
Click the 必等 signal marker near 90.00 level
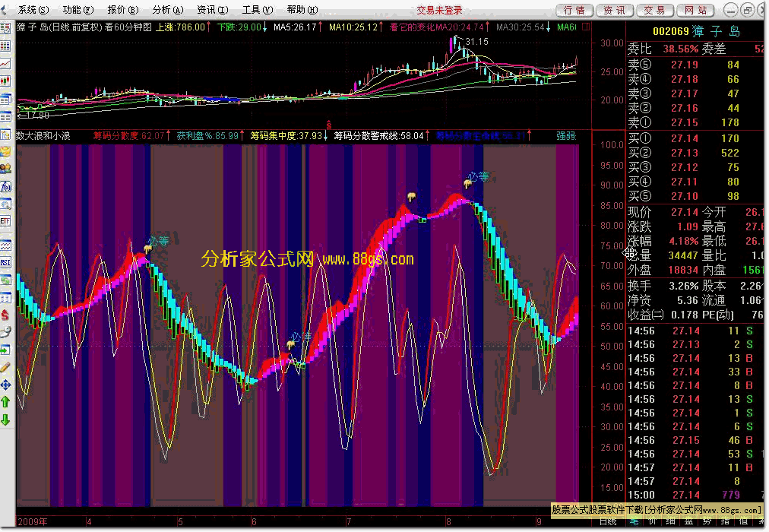pyautogui.click(x=478, y=177)
